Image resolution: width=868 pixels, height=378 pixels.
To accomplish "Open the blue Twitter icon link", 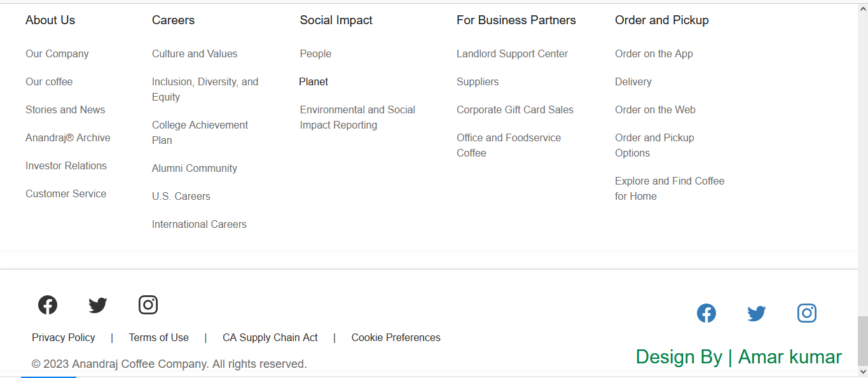I will (757, 313).
